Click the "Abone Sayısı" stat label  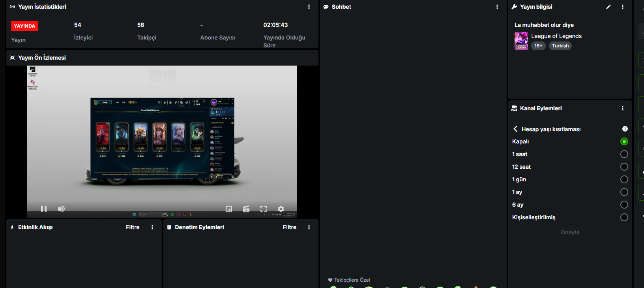(218, 38)
